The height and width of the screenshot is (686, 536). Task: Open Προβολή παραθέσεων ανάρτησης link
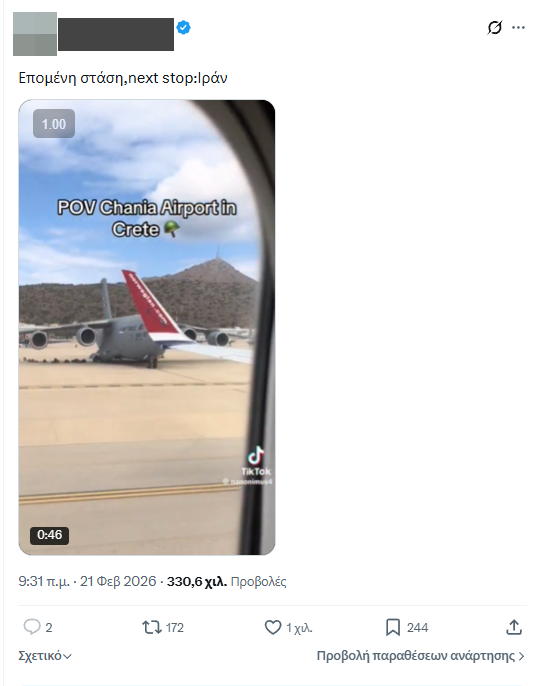[x=416, y=656]
